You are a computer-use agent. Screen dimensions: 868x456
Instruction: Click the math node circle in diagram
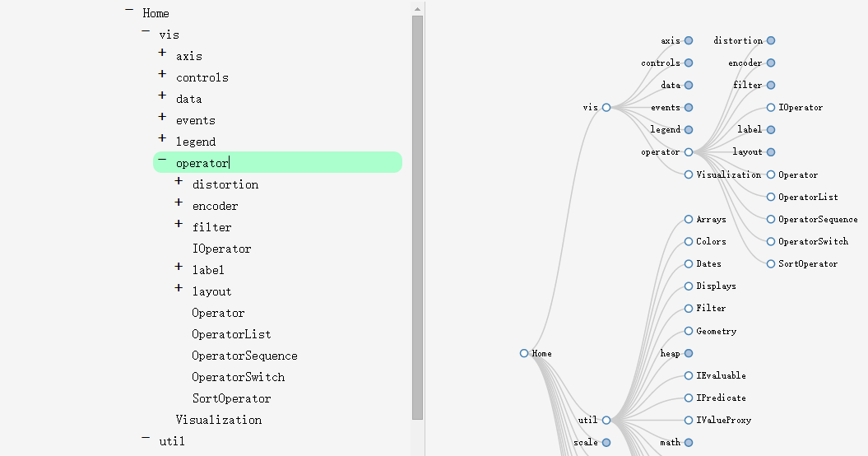[689, 443]
